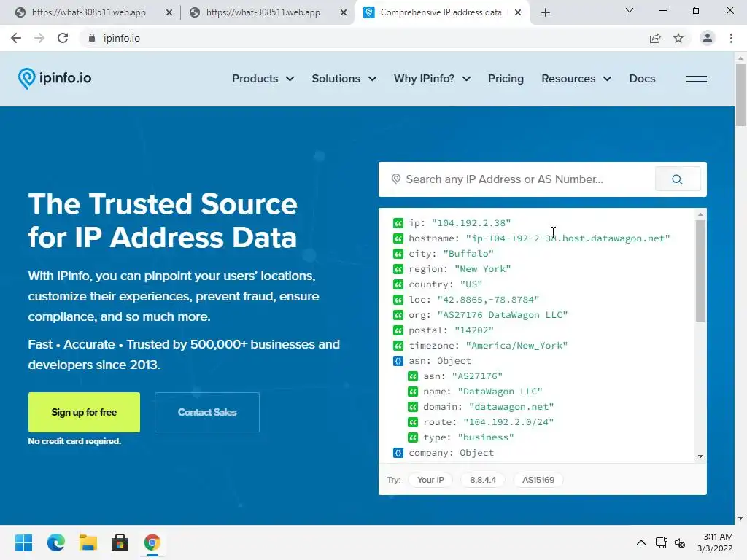Click the green quote icon beside route
The image size is (747, 560).
pos(413,422)
